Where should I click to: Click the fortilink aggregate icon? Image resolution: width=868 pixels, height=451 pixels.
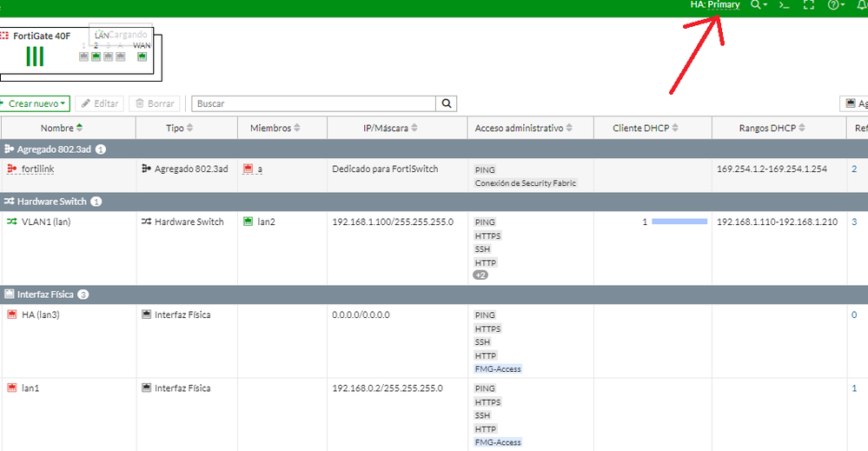pos(11,169)
